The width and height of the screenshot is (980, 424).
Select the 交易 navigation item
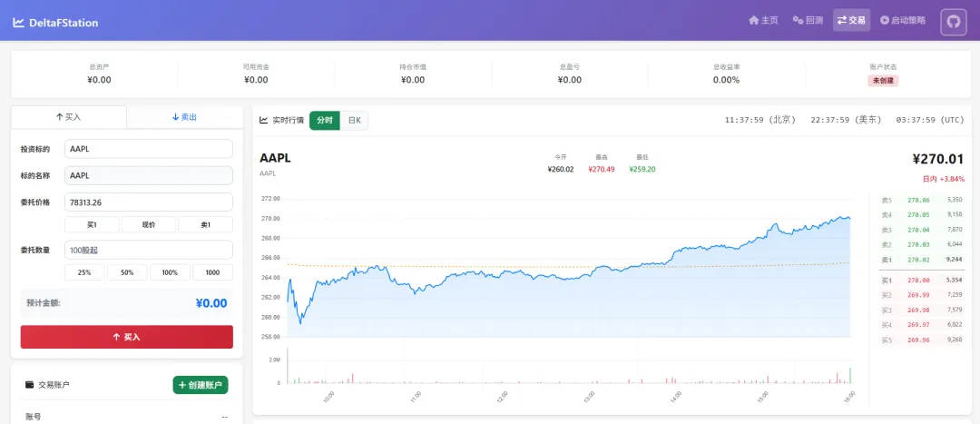[851, 20]
